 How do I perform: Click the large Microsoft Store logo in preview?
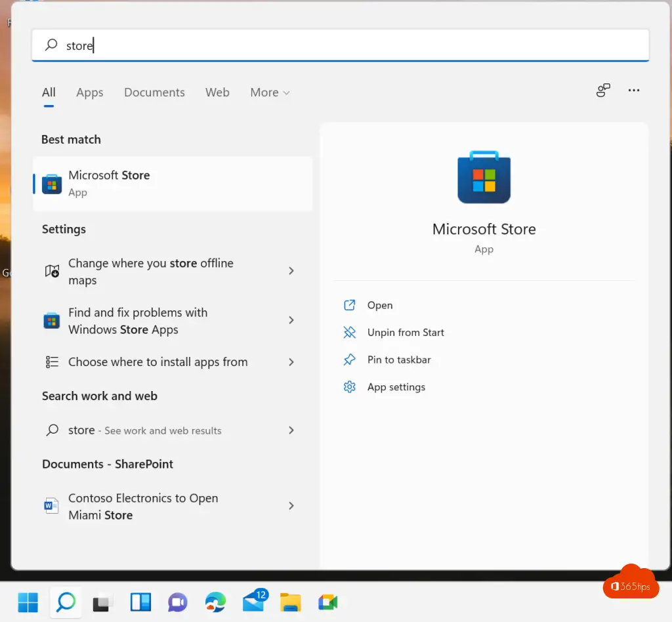pos(484,177)
